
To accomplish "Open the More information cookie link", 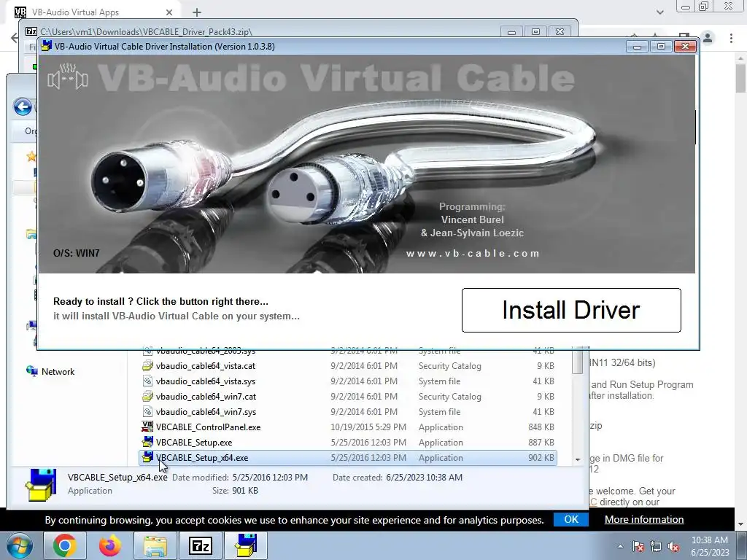I will pyautogui.click(x=644, y=519).
